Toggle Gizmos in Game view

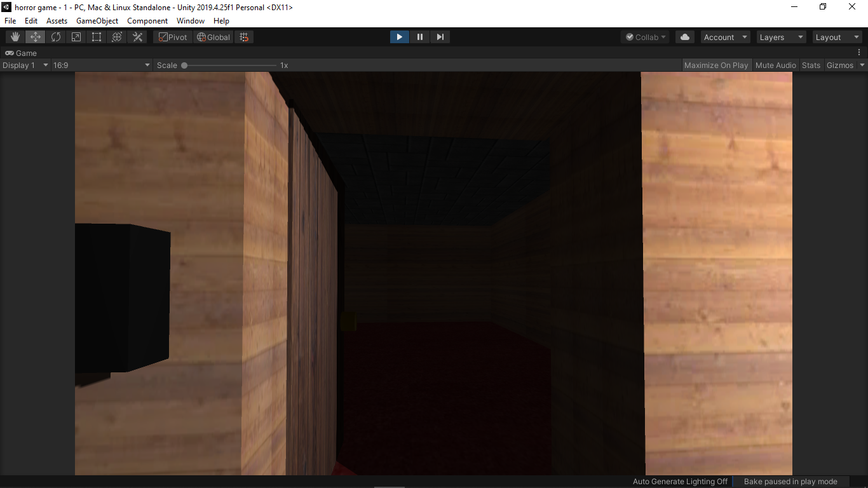839,65
